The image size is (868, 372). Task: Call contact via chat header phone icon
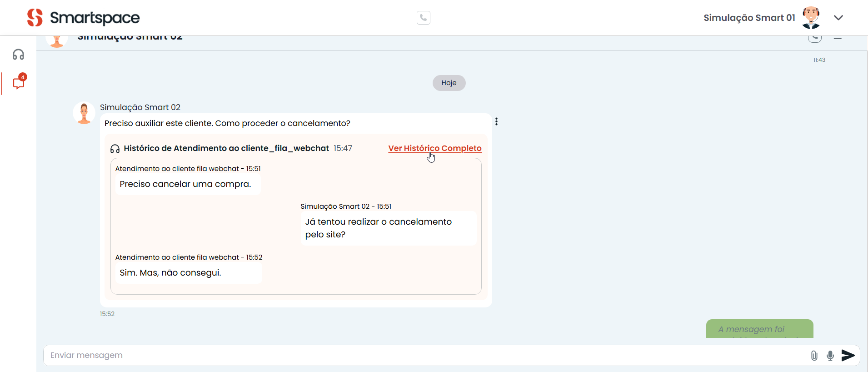[814, 38]
